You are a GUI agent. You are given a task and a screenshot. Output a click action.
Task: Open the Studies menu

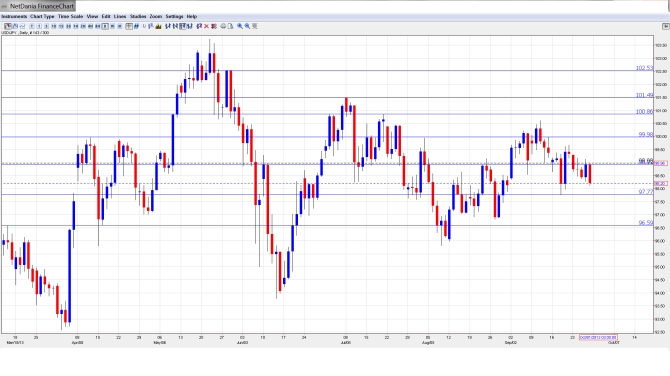(138, 17)
